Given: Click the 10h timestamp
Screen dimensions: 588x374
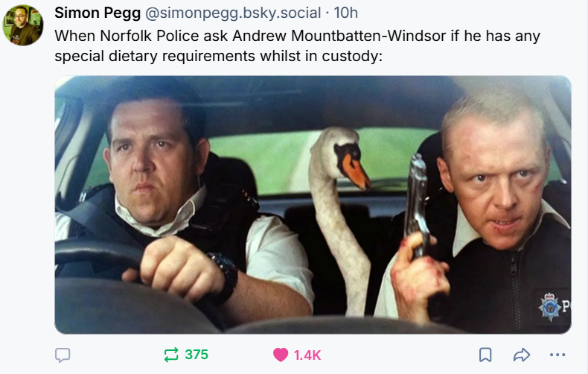Looking at the screenshot, I should [x=346, y=13].
